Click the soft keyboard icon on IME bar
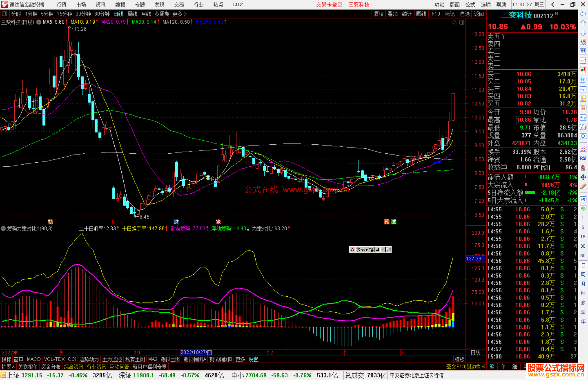The height and width of the screenshot is (380, 588). click(x=388, y=249)
